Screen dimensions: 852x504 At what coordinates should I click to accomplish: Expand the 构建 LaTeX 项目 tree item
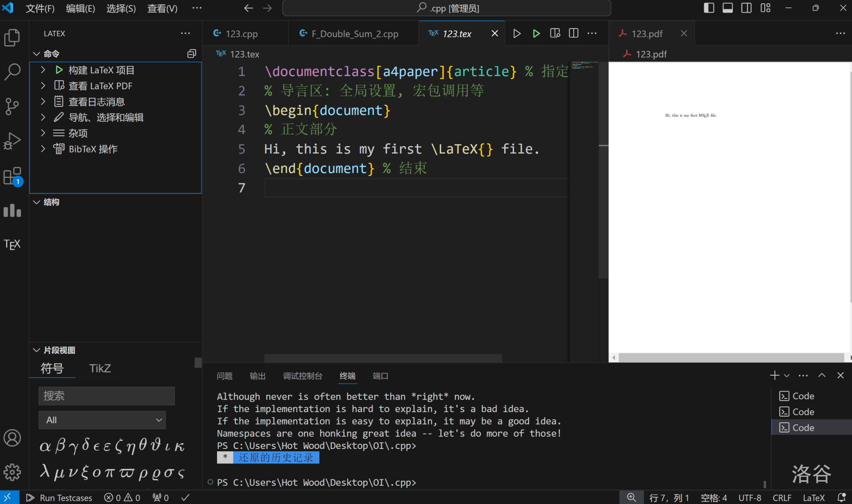coord(43,70)
